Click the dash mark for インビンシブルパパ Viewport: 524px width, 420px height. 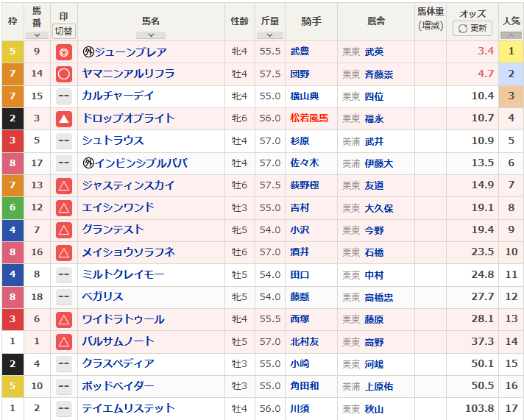coord(64,163)
